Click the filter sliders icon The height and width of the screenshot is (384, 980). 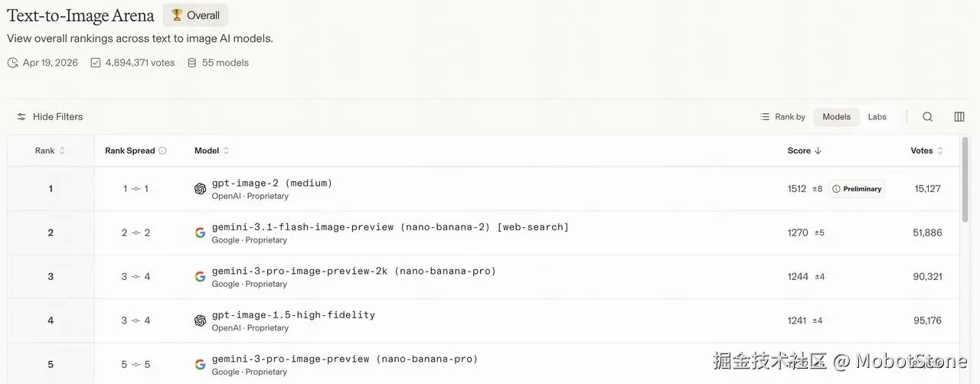21,117
